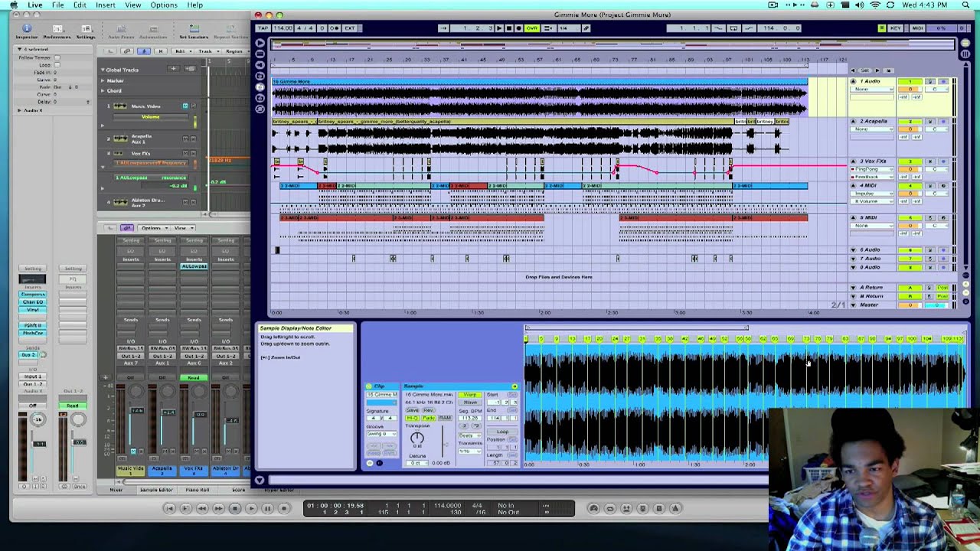The width and height of the screenshot is (980, 551).
Task: Click the Live record button in transport
Action: click(x=518, y=28)
